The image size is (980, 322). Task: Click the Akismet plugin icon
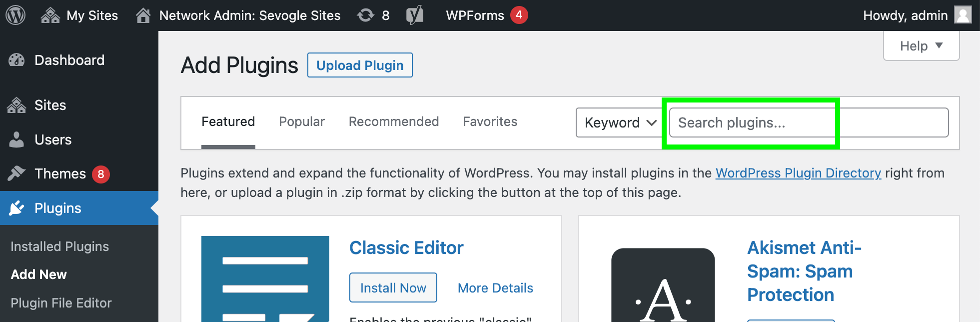pos(663,285)
